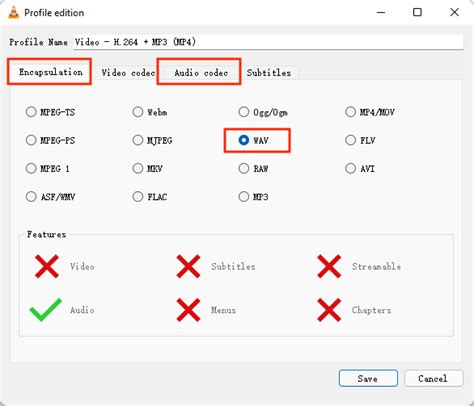Select the MP3 radio button
This screenshot has width=474, height=406.
click(x=244, y=197)
